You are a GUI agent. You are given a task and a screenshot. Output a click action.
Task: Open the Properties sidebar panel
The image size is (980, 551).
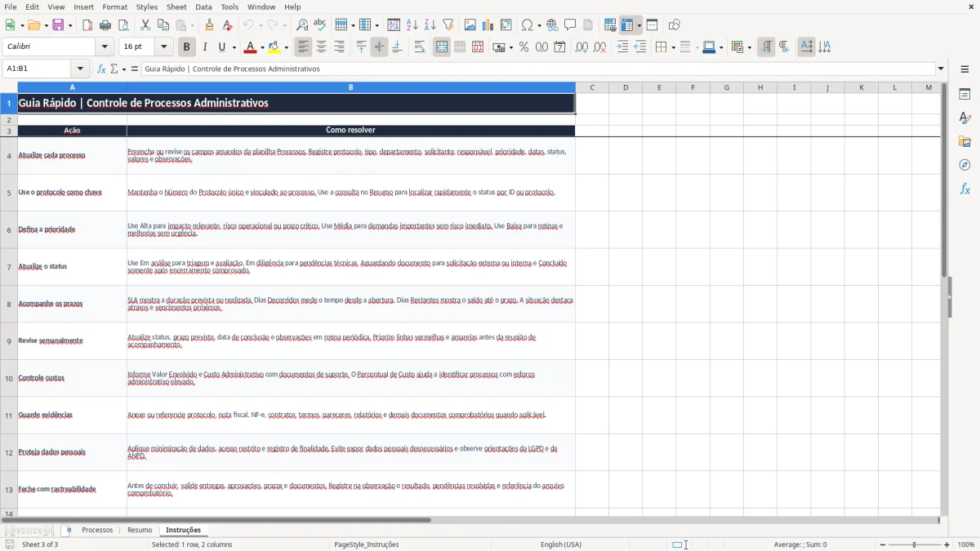[964, 94]
